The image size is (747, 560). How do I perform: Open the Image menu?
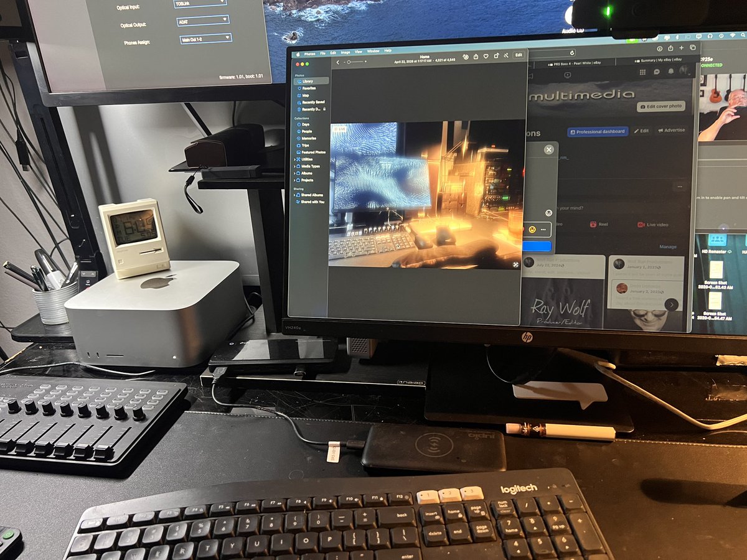click(x=345, y=52)
